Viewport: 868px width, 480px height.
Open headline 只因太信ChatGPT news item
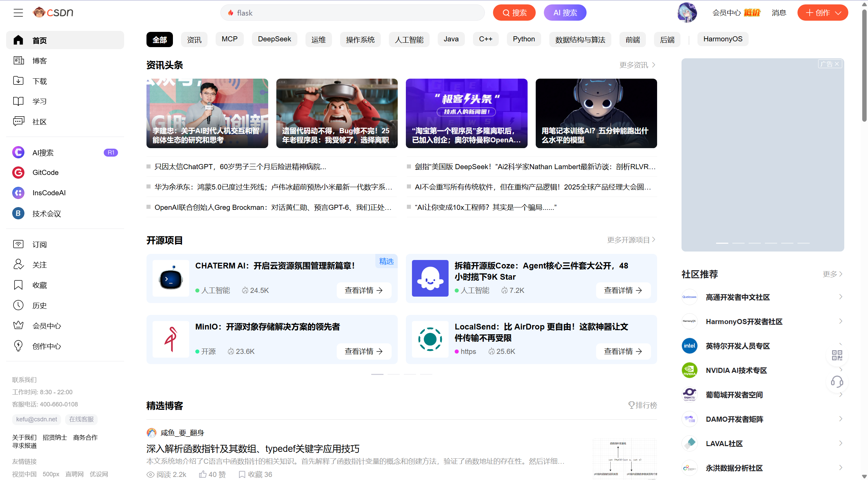click(240, 167)
